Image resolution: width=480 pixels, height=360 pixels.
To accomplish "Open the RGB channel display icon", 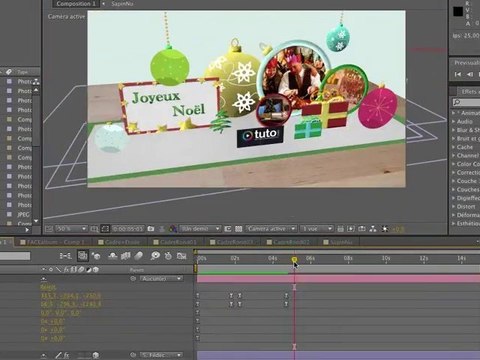I will point(172,229).
